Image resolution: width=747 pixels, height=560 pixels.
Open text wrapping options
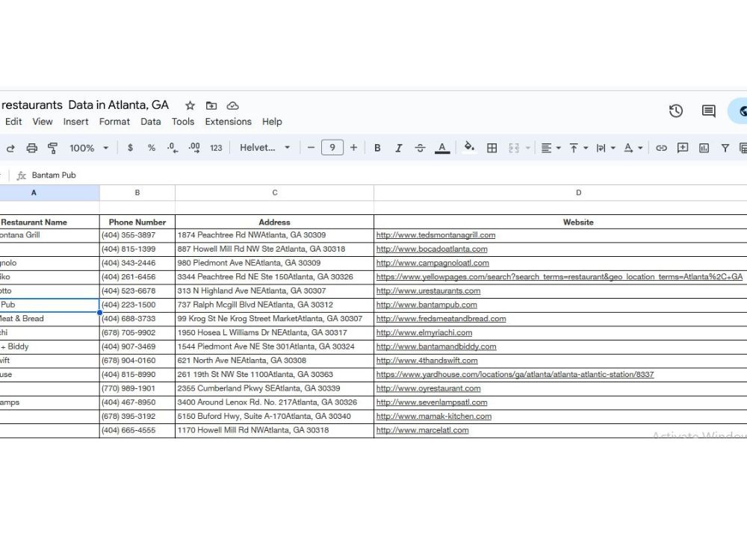[606, 148]
